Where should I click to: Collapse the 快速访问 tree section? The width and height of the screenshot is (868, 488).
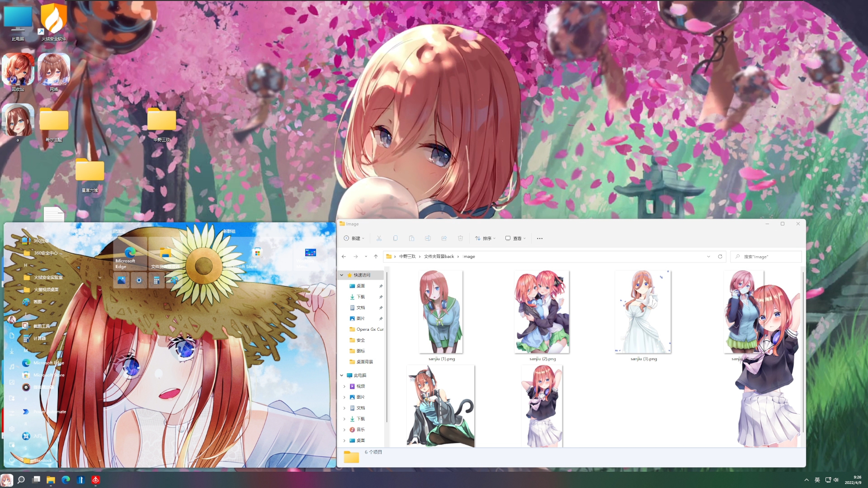pos(342,275)
